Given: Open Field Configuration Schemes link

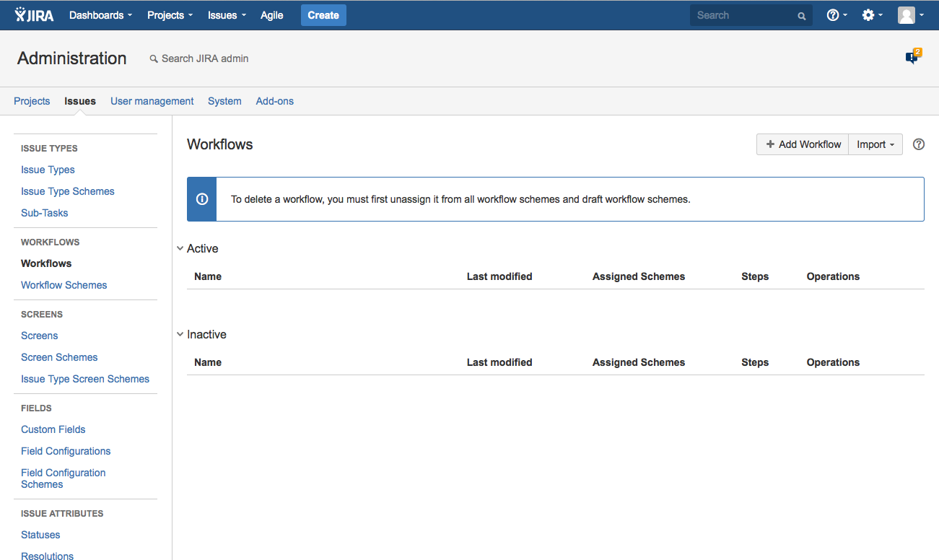Looking at the screenshot, I should [x=64, y=478].
